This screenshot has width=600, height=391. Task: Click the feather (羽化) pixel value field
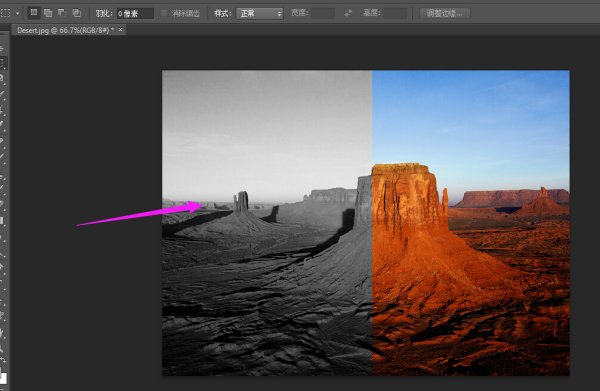tap(135, 14)
